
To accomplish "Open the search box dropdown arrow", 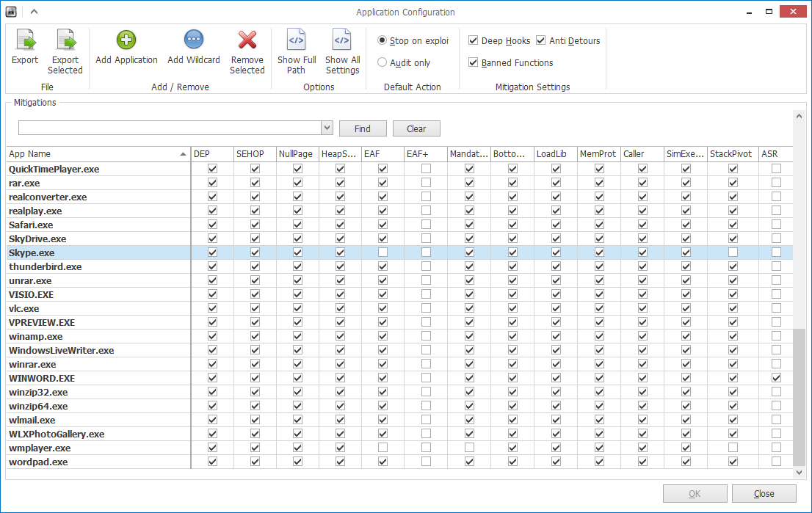I will pyautogui.click(x=327, y=128).
